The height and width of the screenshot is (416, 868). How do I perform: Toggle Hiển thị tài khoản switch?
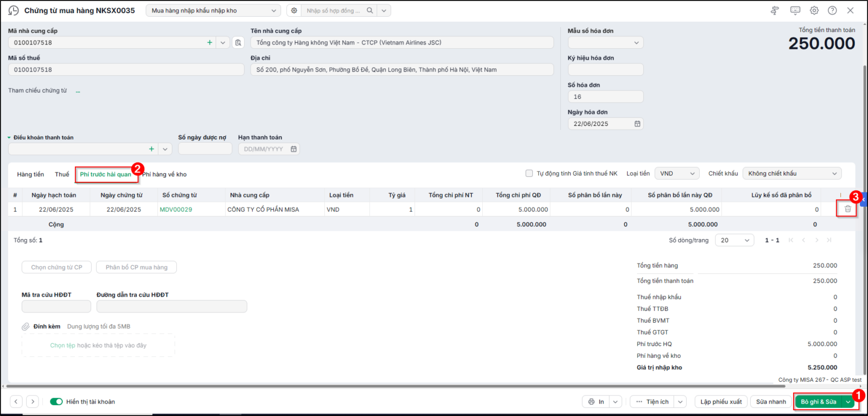[56, 402]
